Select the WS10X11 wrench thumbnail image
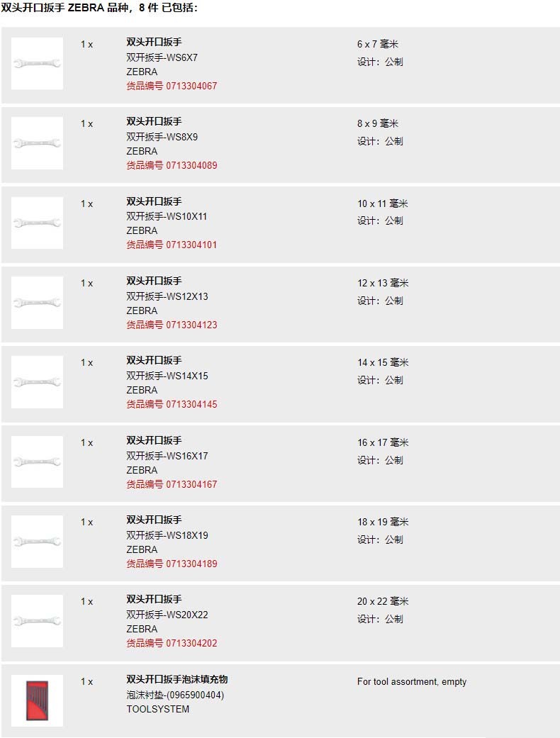The image size is (560, 738). (x=37, y=223)
